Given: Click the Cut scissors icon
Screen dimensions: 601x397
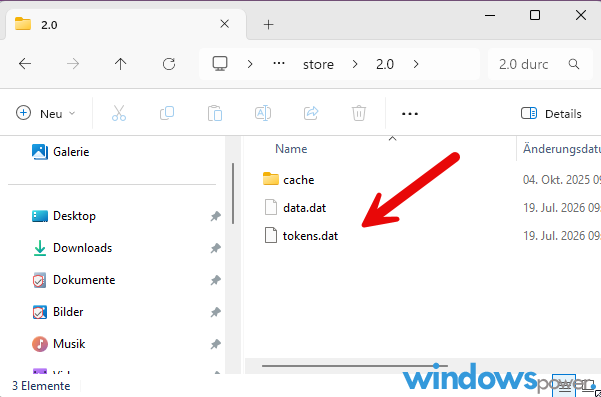Looking at the screenshot, I should 119,113.
